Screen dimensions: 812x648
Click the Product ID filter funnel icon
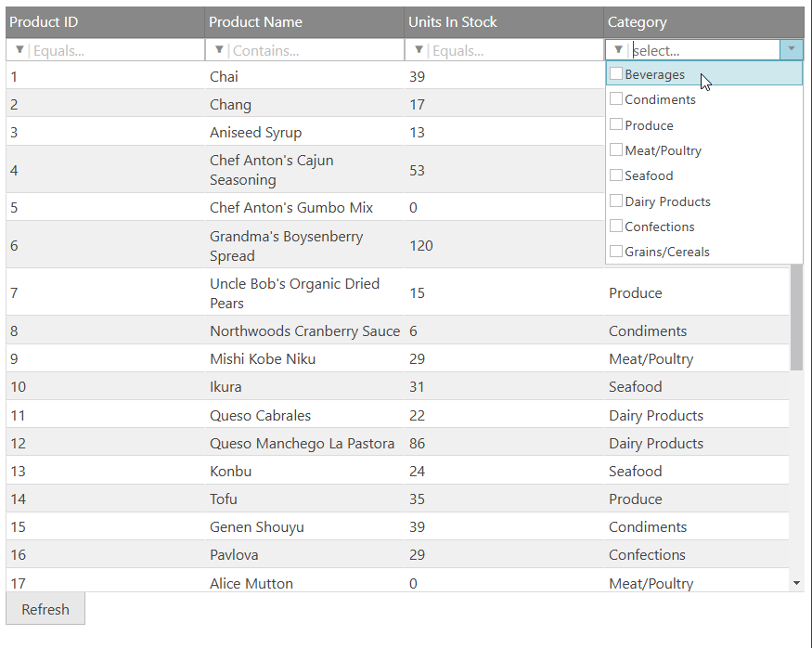[19, 50]
